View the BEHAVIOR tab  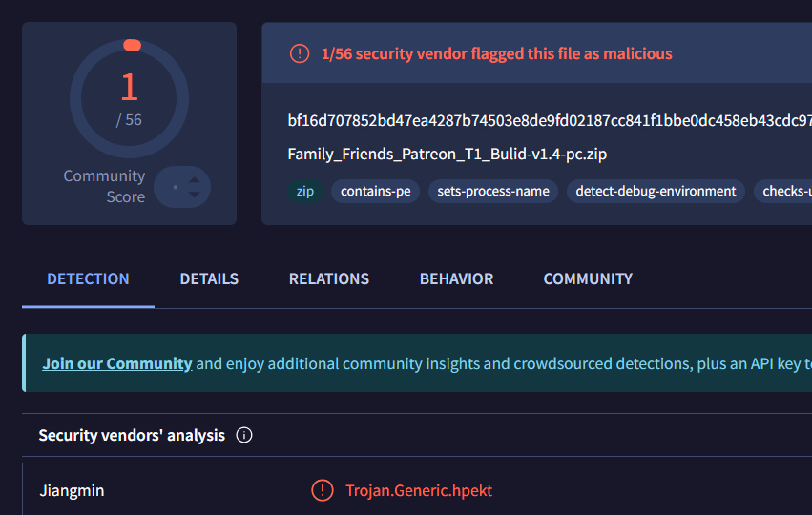pos(456,278)
